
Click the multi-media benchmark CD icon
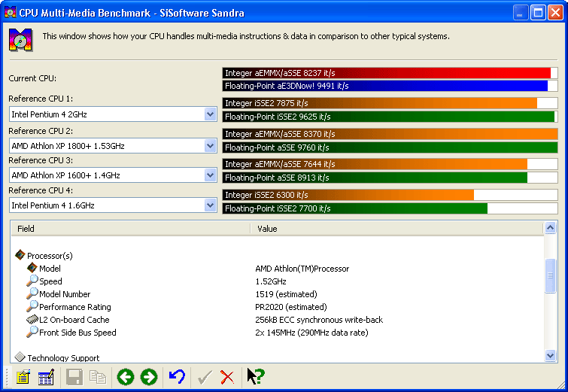[20, 40]
